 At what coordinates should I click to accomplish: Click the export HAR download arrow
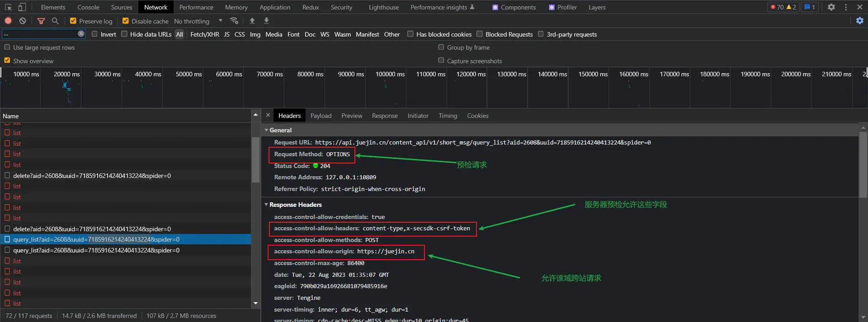[x=266, y=21]
